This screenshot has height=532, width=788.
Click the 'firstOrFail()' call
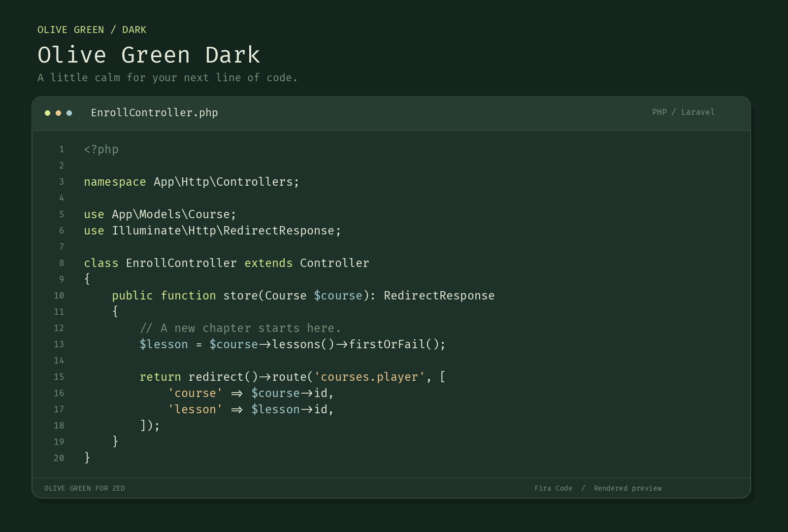(x=394, y=344)
